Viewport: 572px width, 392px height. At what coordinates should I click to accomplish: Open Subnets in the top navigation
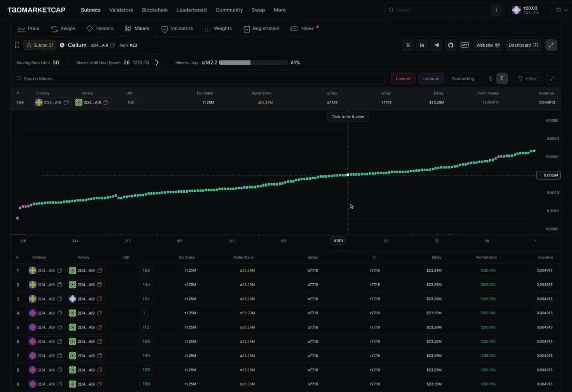91,10
